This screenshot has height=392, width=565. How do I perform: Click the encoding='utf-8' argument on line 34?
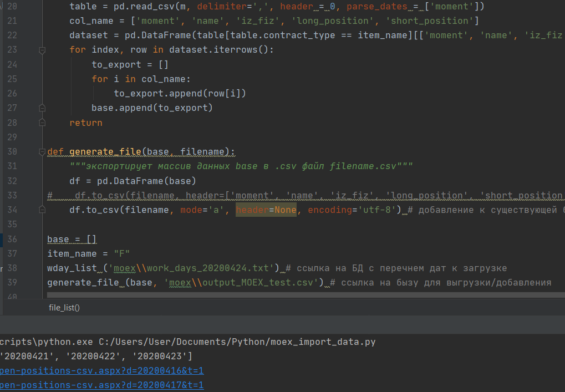pyautogui.click(x=352, y=210)
